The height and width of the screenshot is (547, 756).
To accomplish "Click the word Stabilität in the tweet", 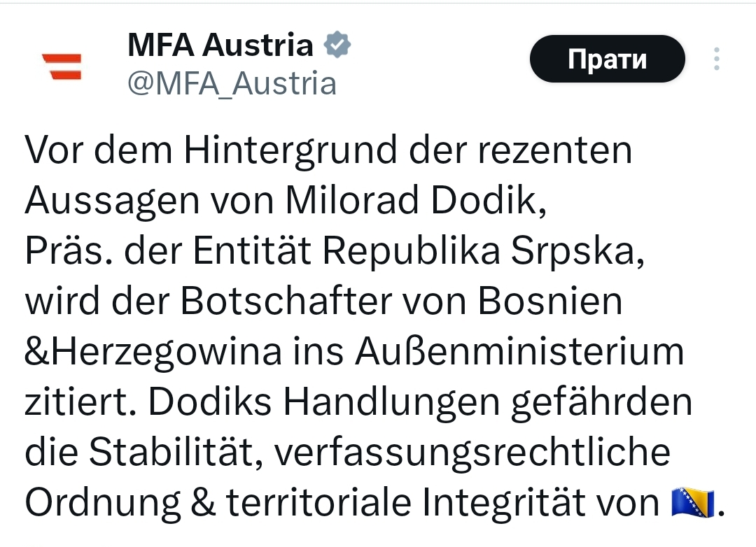I will click(x=176, y=452).
